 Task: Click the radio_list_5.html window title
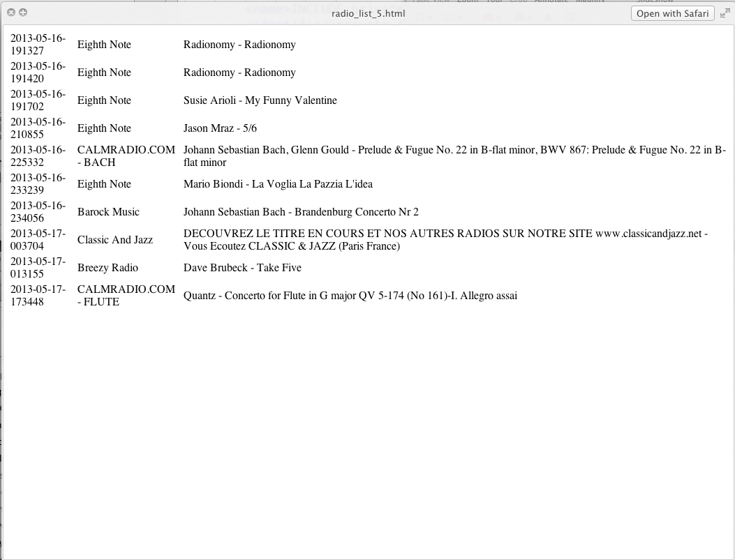tap(368, 13)
